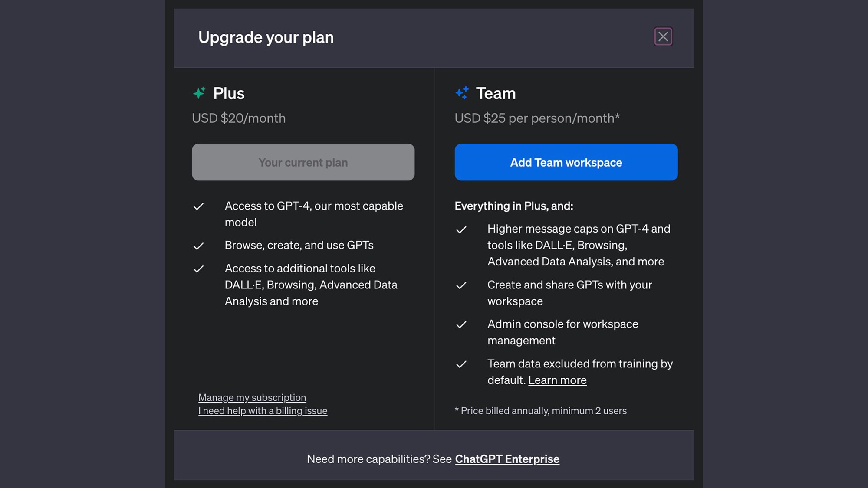Click checkmark next to Team data excluded
This screenshot has width=868, height=488.
[x=461, y=364]
